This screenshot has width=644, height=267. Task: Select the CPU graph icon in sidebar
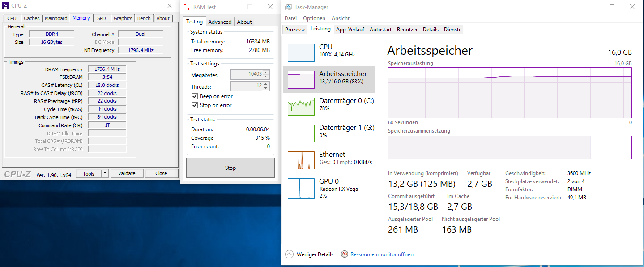click(300, 52)
